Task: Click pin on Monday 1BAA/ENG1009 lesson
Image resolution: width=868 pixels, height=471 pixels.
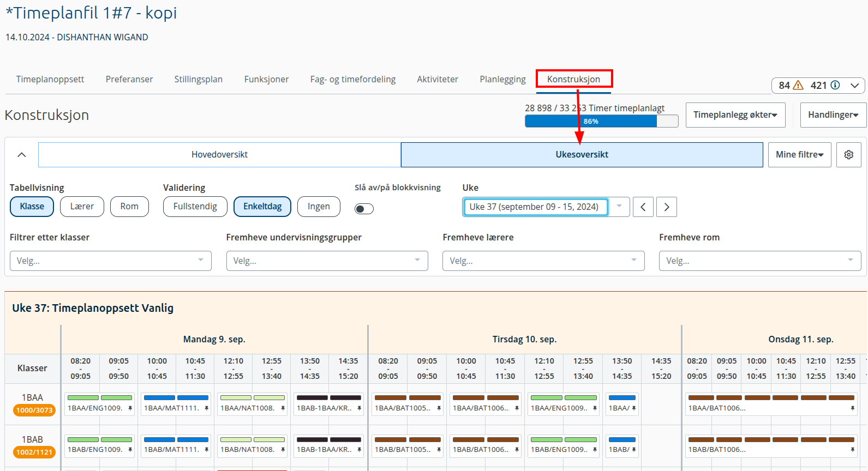Action: click(x=130, y=408)
